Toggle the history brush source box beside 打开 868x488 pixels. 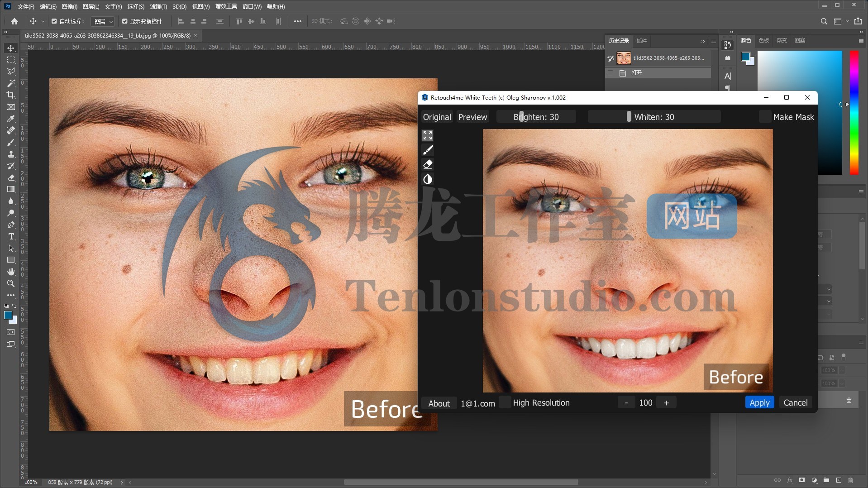pyautogui.click(x=610, y=73)
